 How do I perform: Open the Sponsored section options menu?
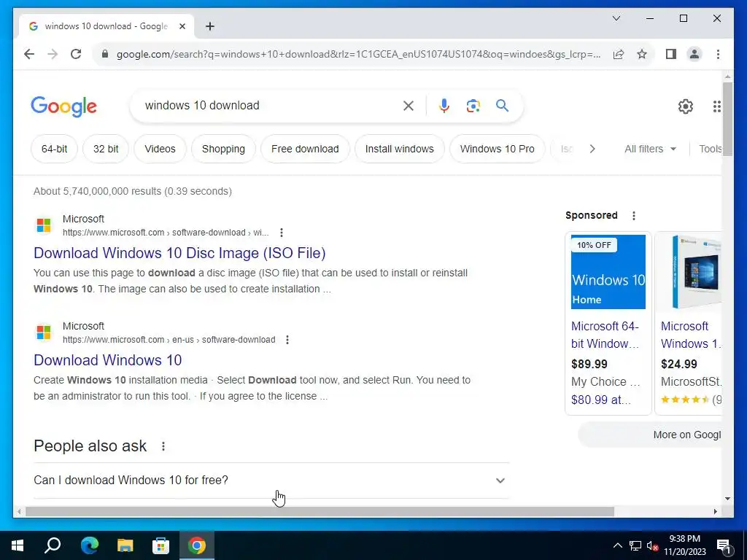pyautogui.click(x=634, y=216)
